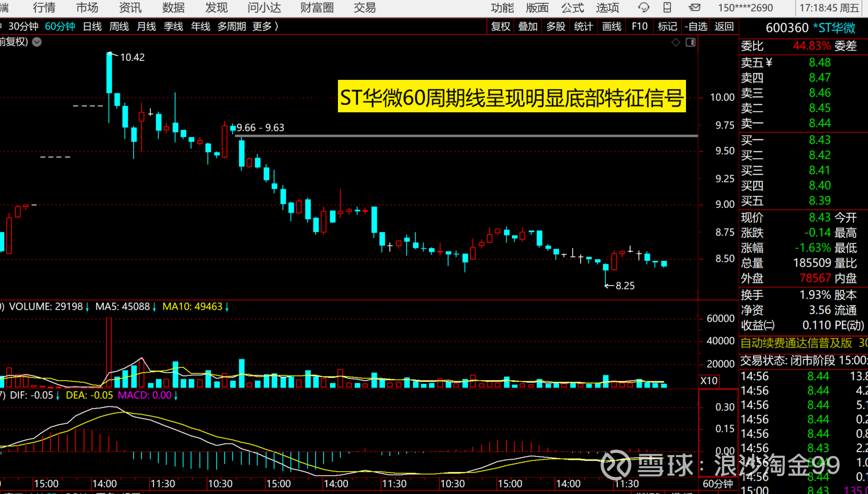Click the account number 150****2690

pyautogui.click(x=746, y=8)
